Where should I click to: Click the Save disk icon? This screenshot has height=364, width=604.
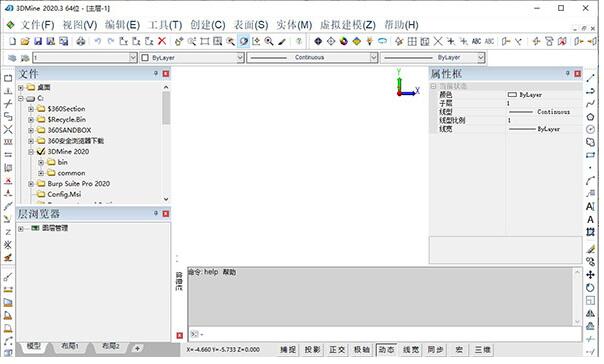coord(38,41)
